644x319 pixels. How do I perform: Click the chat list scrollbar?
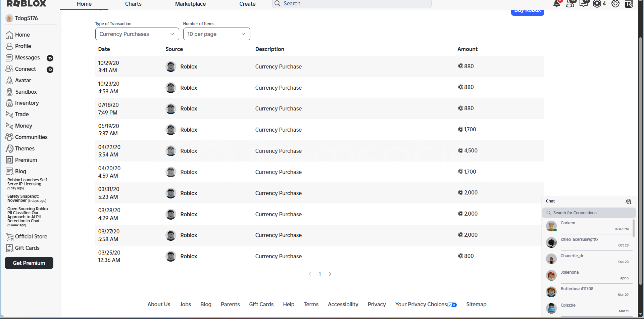[634, 228]
